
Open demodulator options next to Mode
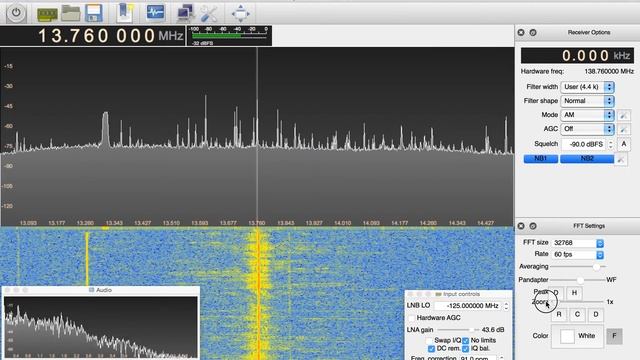[623, 116]
